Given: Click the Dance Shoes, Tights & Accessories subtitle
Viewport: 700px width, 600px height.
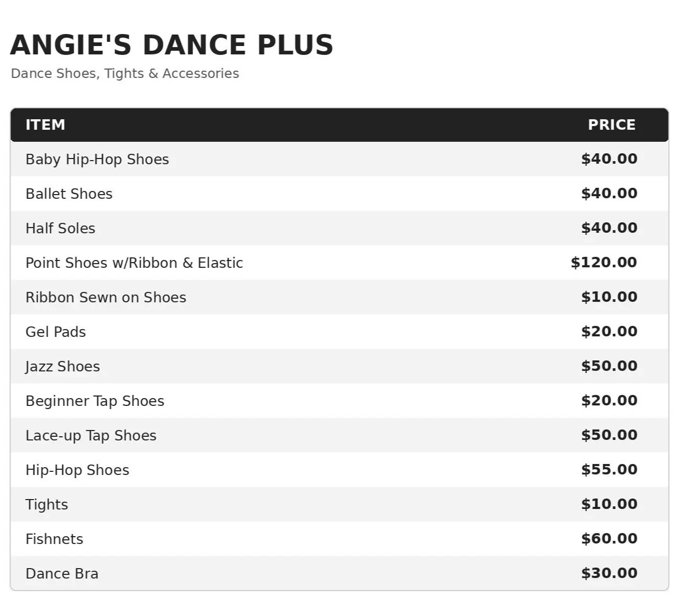Looking at the screenshot, I should point(125,73).
